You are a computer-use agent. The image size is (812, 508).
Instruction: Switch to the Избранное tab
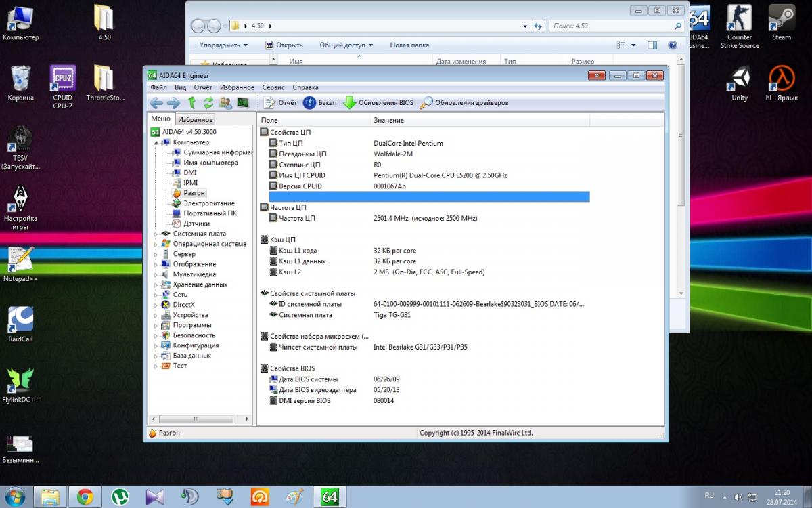[x=196, y=119]
